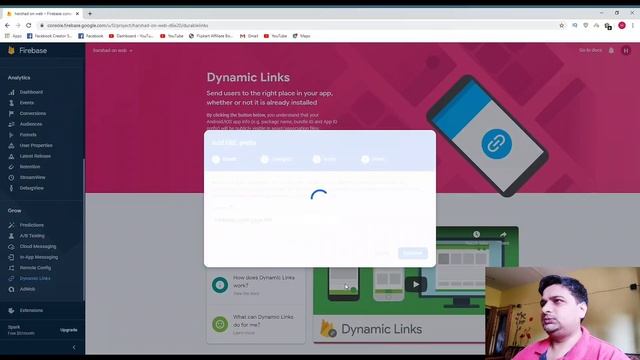Open the Flipkart Affiliate bookmark
Viewport: 640px width, 360px height.
(x=211, y=36)
